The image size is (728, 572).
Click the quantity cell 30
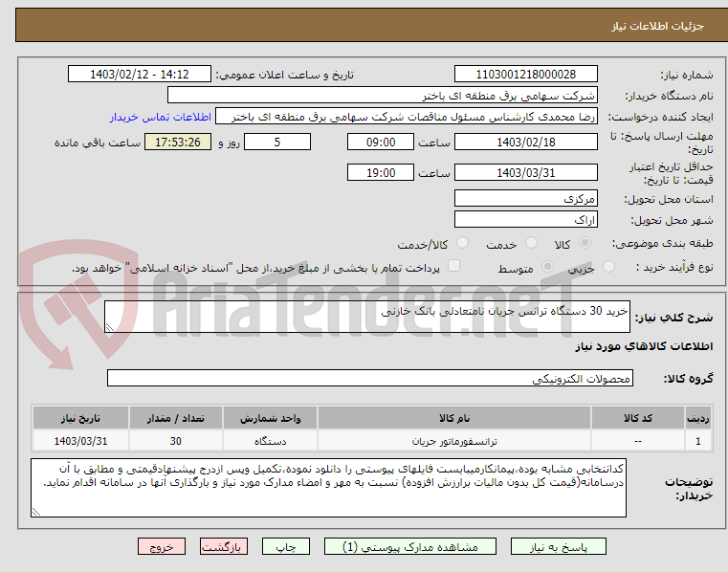coord(176,441)
